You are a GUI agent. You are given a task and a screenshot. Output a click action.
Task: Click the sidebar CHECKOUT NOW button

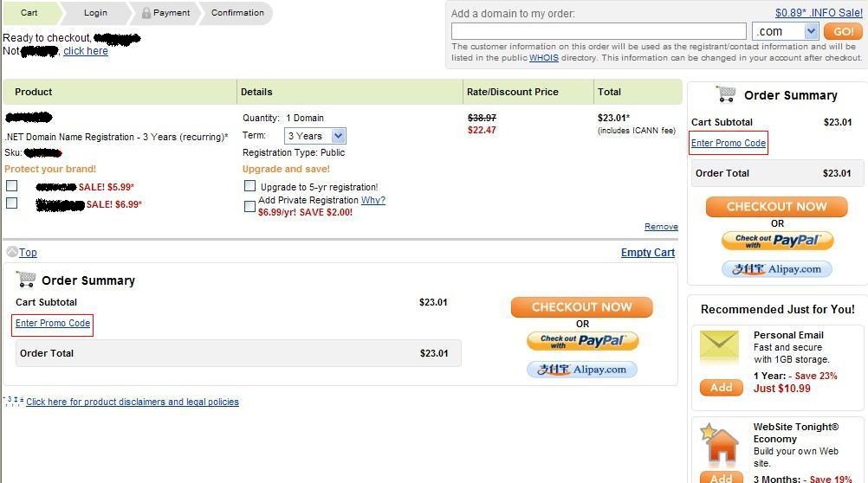pyautogui.click(x=777, y=206)
